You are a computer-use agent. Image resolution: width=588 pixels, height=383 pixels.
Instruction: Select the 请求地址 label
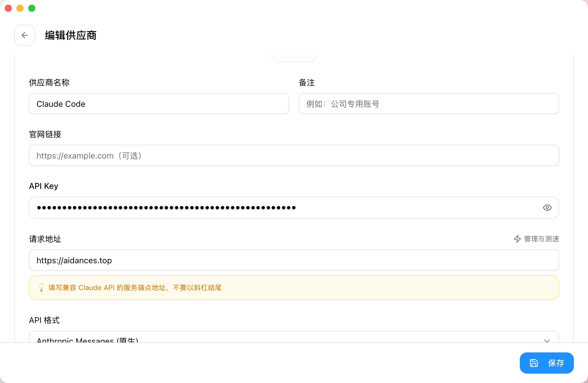click(45, 239)
